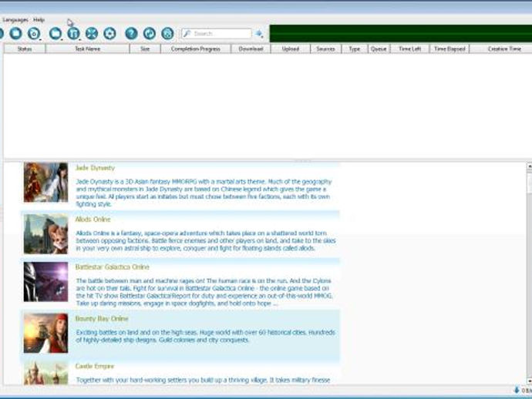Open the Languages menu

click(15, 20)
